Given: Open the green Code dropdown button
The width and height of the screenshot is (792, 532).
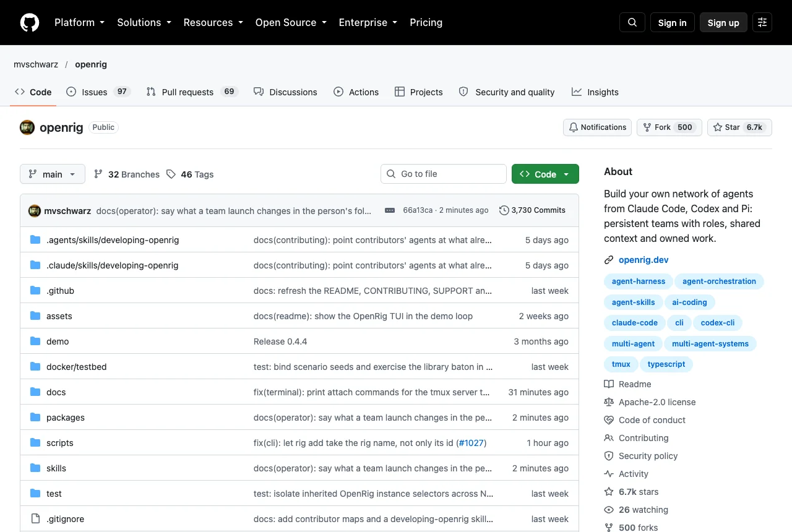Looking at the screenshot, I should 545,174.
